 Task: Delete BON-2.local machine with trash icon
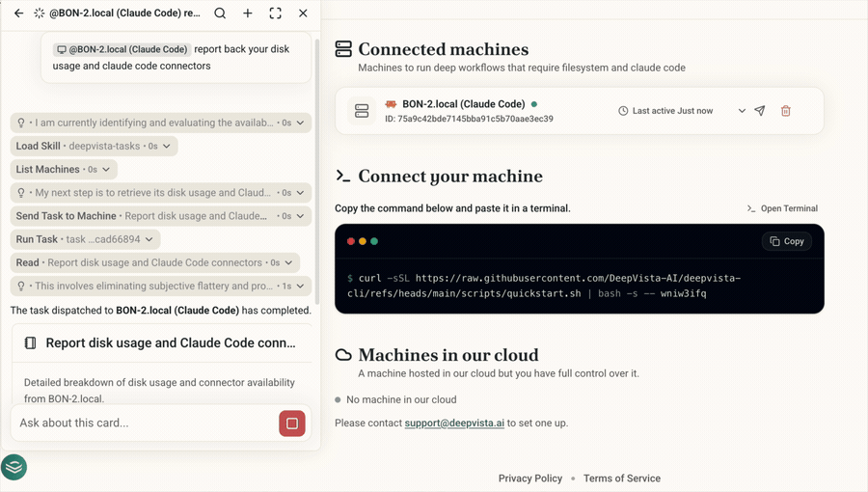(x=785, y=111)
